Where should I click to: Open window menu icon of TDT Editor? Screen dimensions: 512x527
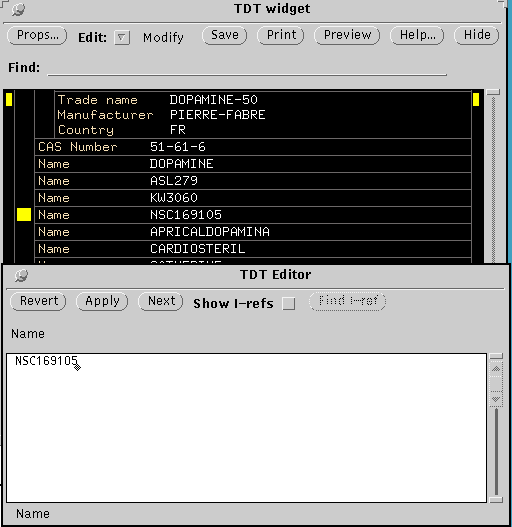tap(22, 276)
